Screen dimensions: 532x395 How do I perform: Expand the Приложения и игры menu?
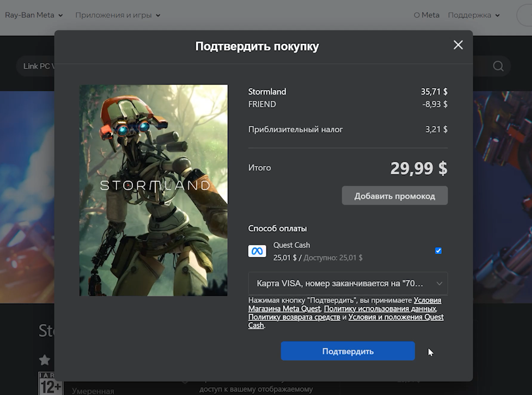pyautogui.click(x=117, y=15)
